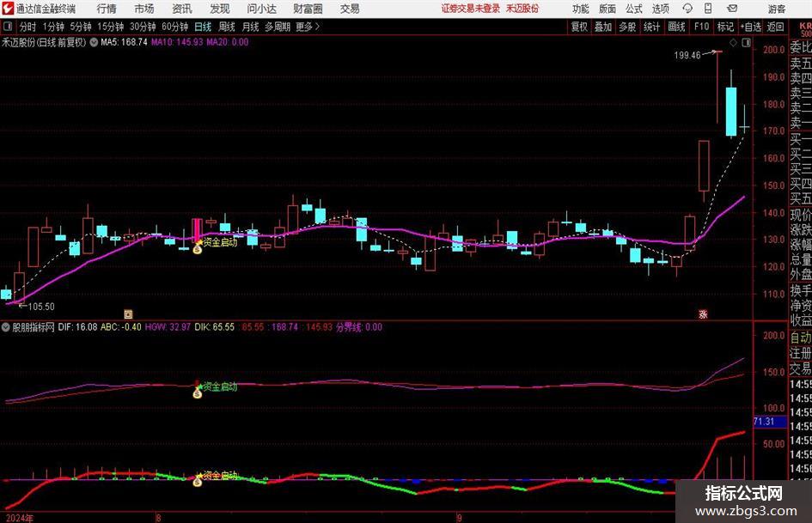Toggle the side panel icon left of 分时

pyautogui.click(x=8, y=27)
